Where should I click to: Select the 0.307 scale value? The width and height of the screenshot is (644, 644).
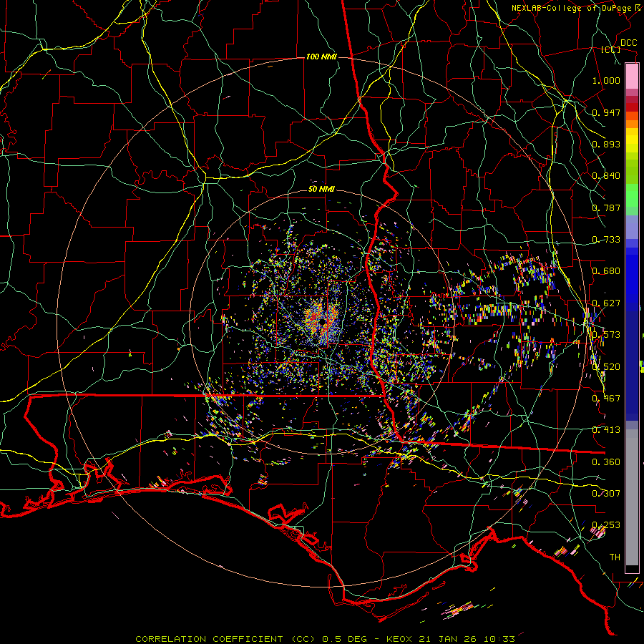(606, 494)
